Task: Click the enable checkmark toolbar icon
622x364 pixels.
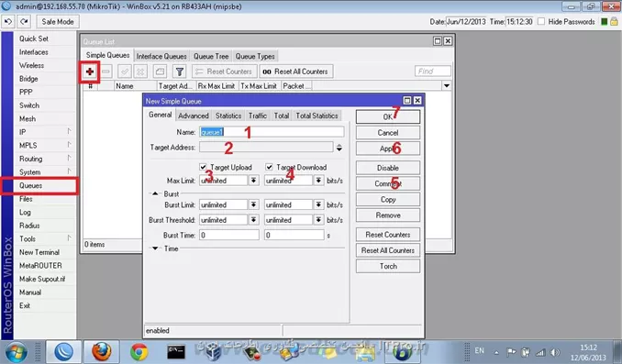Action: (125, 72)
